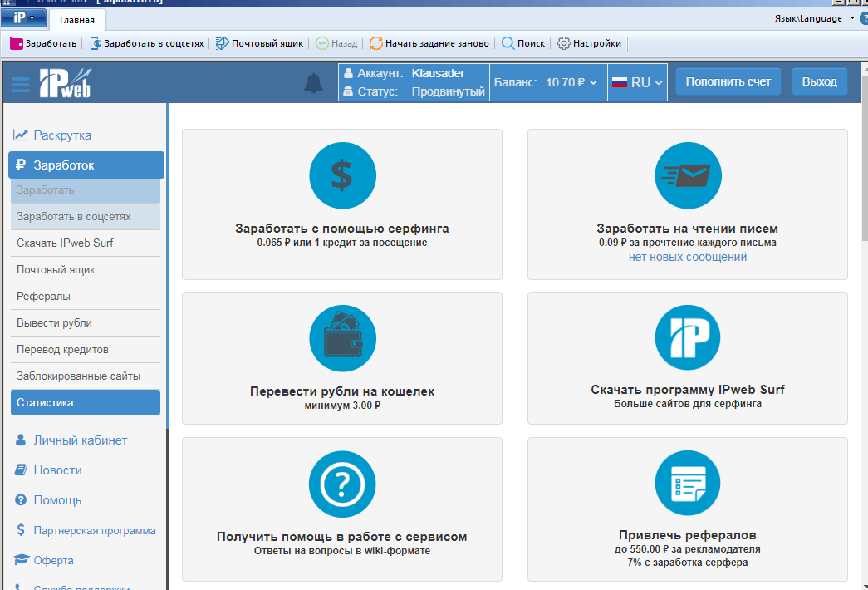This screenshot has height=590, width=868.
Task: Open Настройки gear in toolbar
Action: 589,43
